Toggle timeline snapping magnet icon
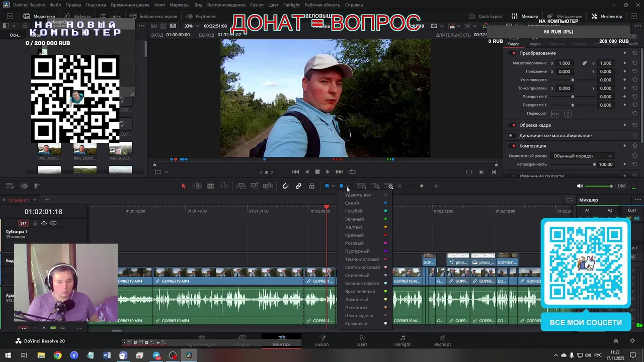 coord(285,186)
